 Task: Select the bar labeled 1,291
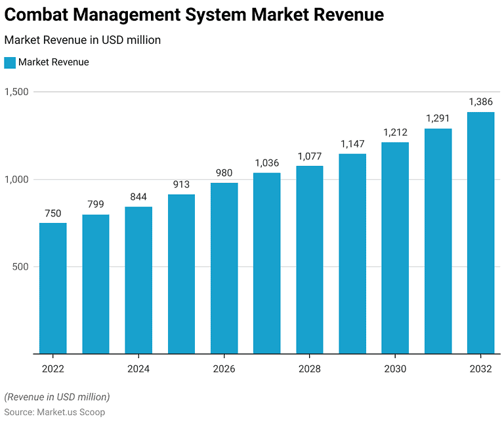(x=438, y=241)
